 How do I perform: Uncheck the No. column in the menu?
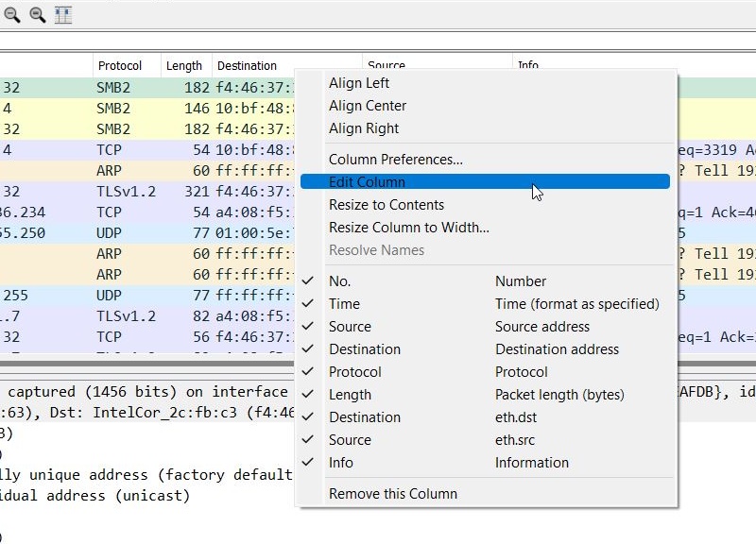tap(339, 281)
